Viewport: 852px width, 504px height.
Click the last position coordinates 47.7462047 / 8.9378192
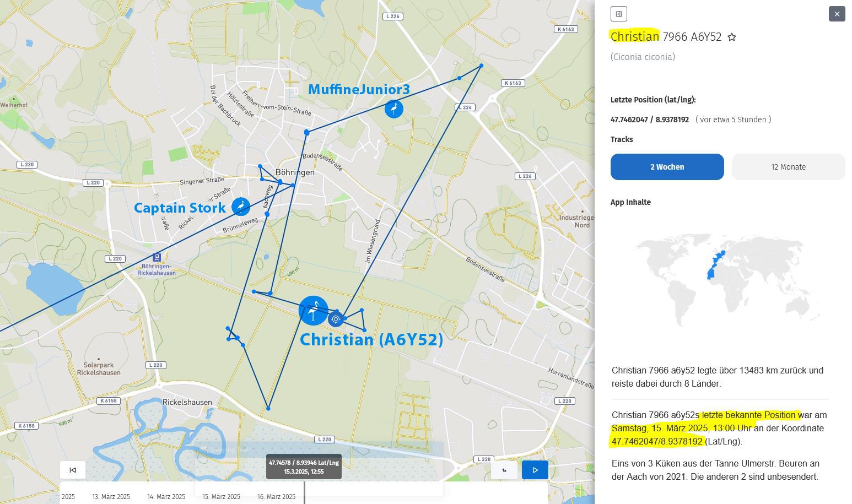tap(649, 120)
